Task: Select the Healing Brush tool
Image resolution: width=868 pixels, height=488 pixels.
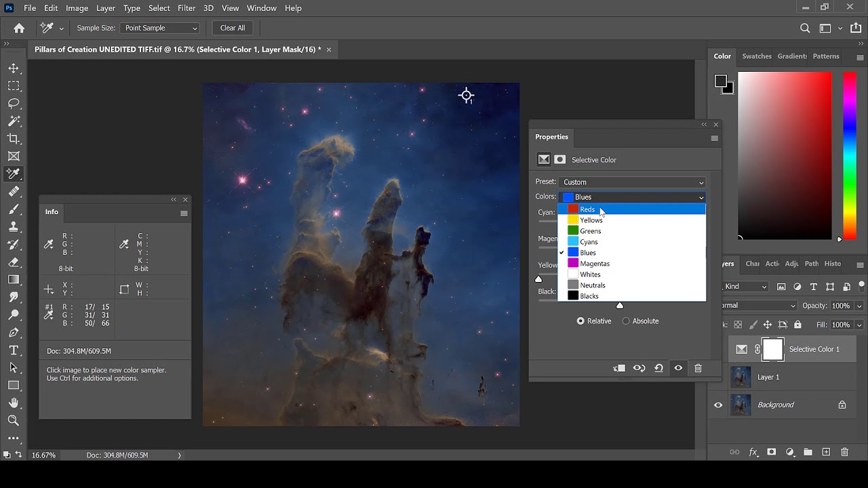Action: click(x=14, y=192)
